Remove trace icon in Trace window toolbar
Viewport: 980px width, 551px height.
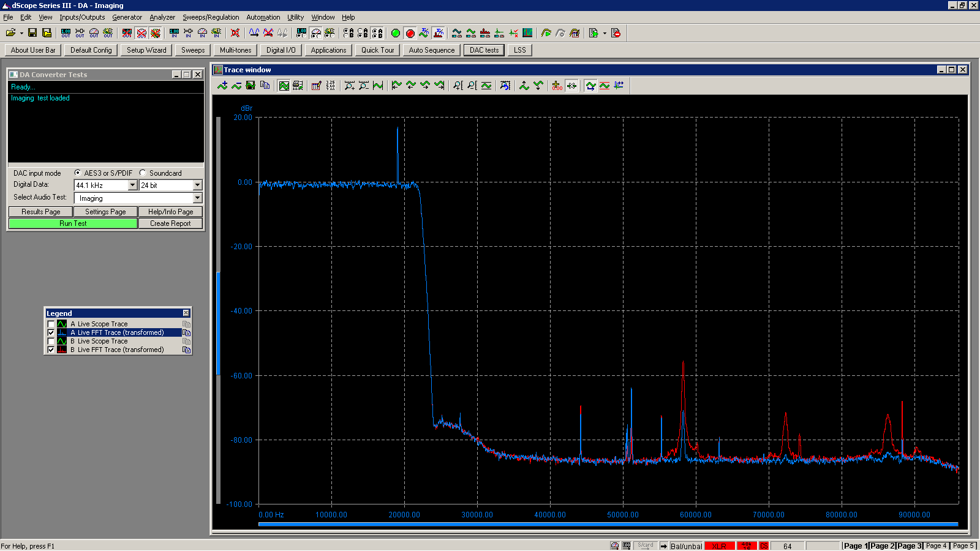click(x=236, y=86)
